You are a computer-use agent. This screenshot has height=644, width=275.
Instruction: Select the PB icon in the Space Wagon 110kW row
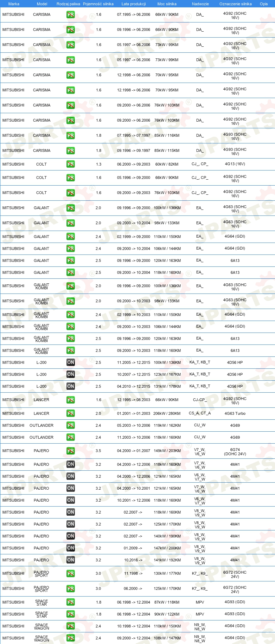(71, 626)
